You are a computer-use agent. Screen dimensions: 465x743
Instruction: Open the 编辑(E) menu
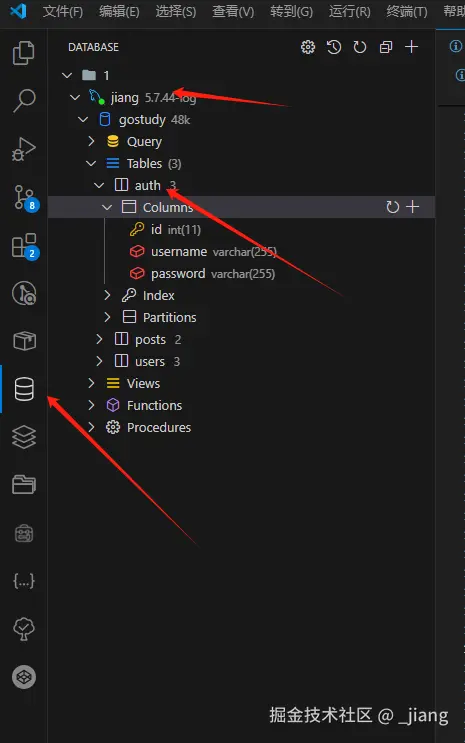[x=119, y=11]
